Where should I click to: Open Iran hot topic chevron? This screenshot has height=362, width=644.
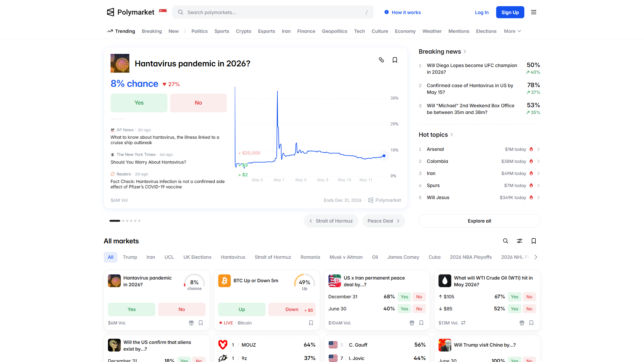pos(538,173)
